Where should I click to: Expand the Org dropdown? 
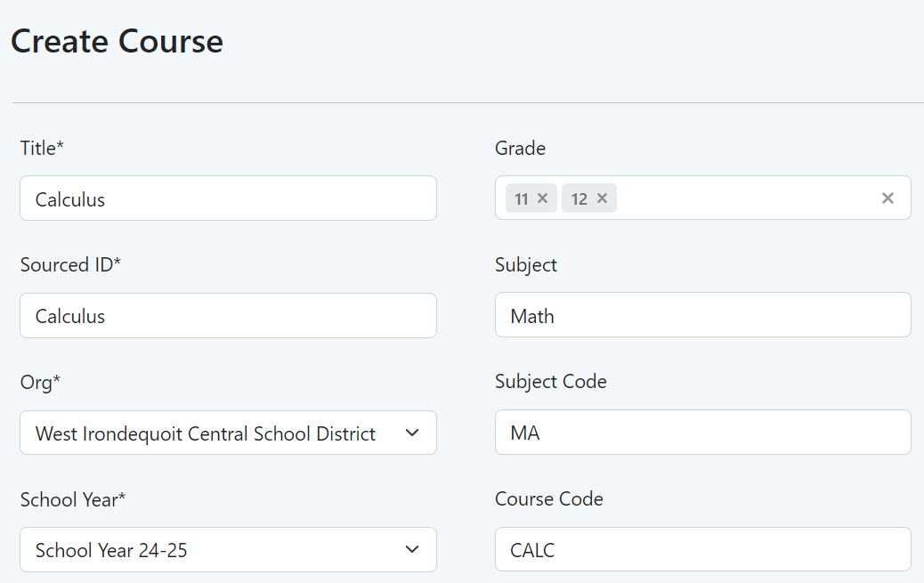[x=228, y=433]
